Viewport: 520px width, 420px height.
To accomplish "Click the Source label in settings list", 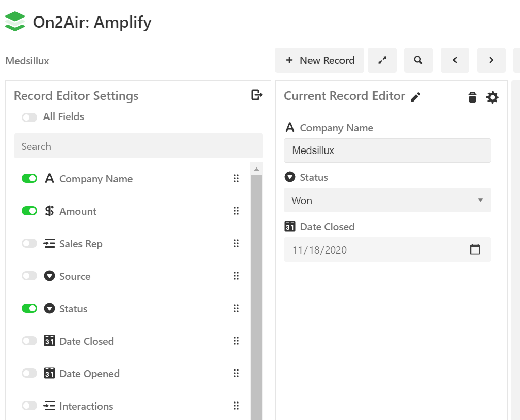I will [x=75, y=276].
